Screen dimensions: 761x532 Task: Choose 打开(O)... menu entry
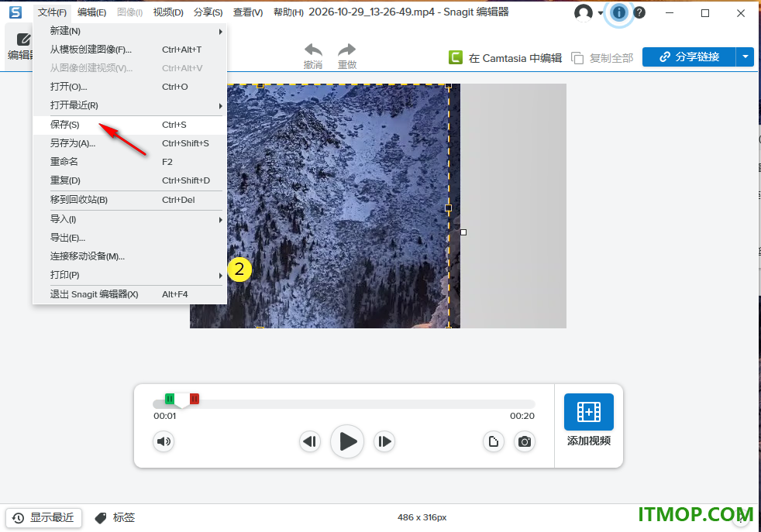click(129, 87)
